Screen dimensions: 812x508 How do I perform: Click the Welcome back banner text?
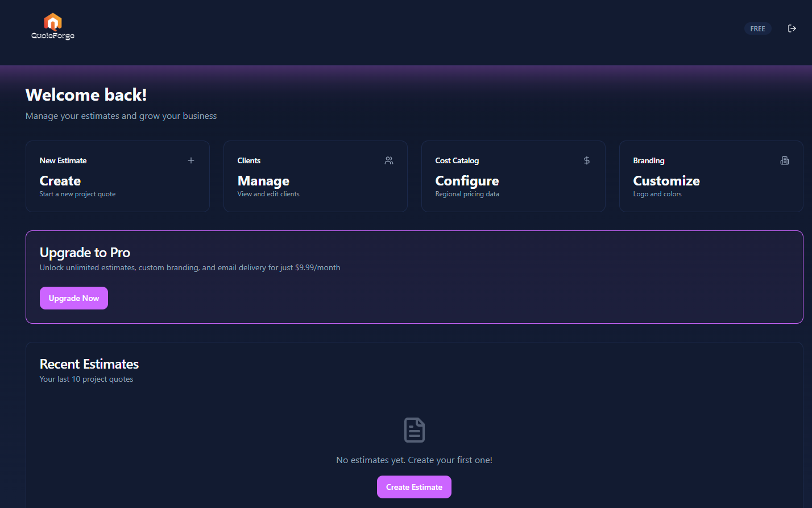(x=86, y=95)
